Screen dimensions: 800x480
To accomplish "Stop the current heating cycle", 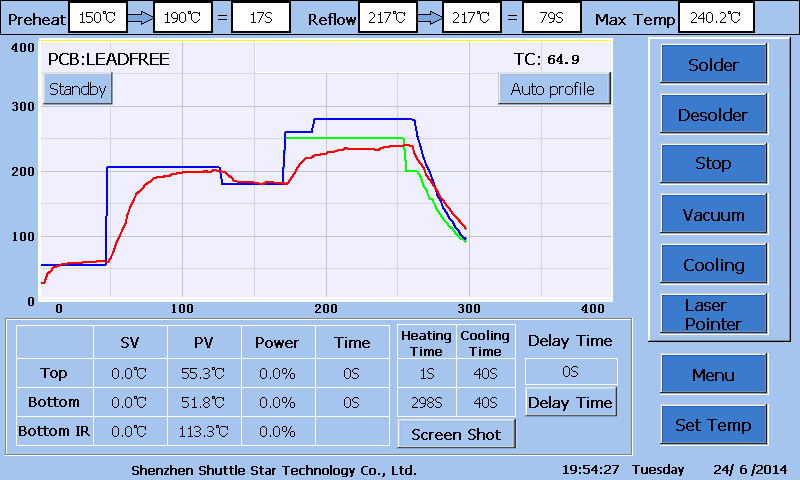I will click(x=713, y=163).
